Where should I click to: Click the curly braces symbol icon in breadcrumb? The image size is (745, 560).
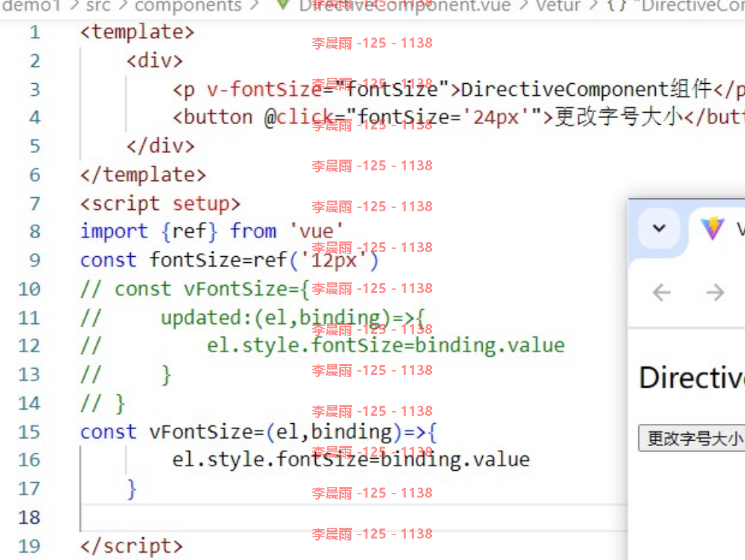click(617, 6)
